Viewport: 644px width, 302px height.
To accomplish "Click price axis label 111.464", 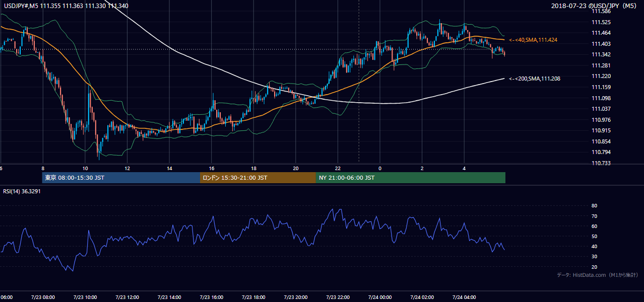I will [x=601, y=33].
